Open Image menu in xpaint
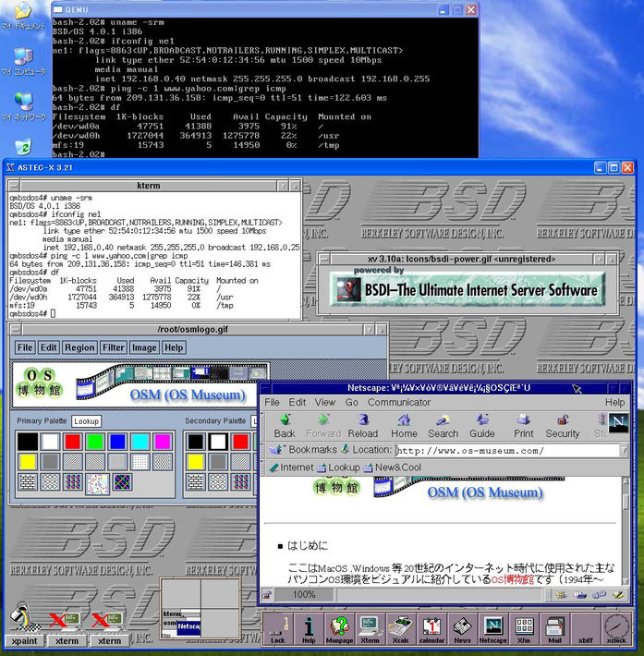 pyautogui.click(x=144, y=347)
